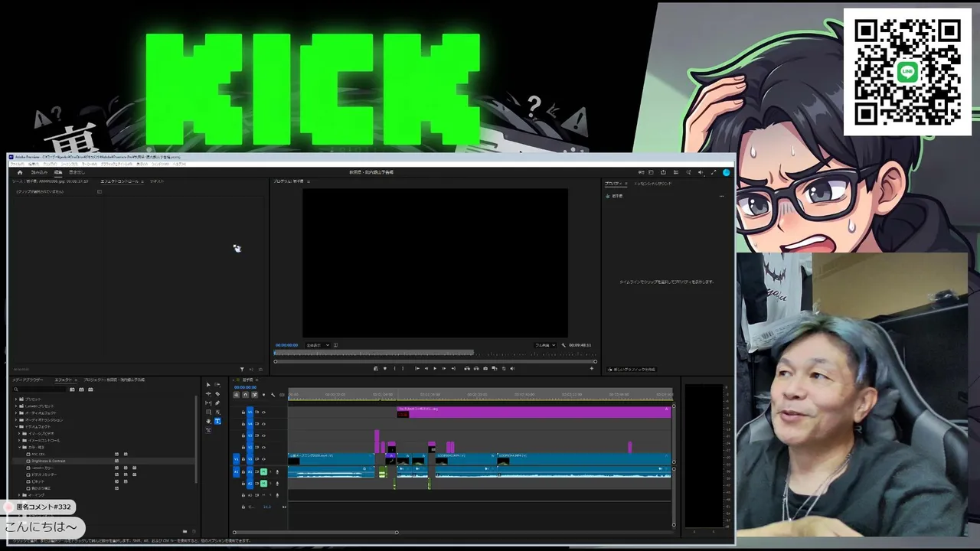980x551 pixels.
Task: Expand the イメージコントロール folder
Action: (19, 441)
